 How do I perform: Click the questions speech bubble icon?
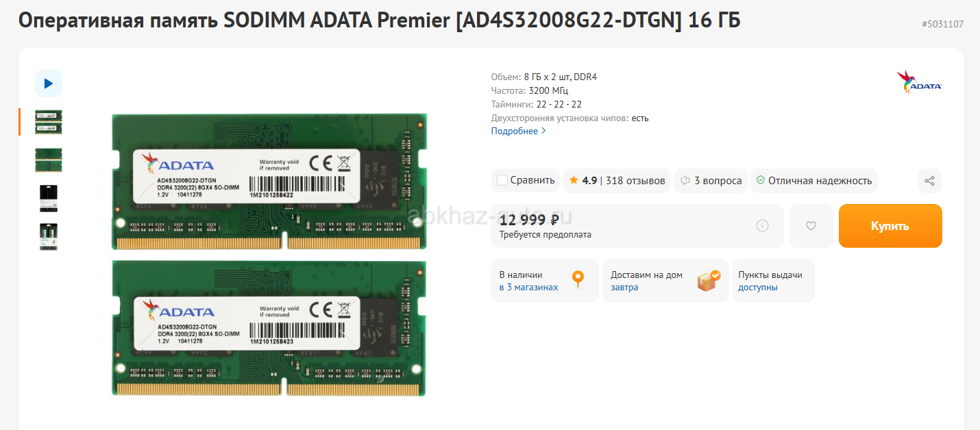pyautogui.click(x=685, y=181)
